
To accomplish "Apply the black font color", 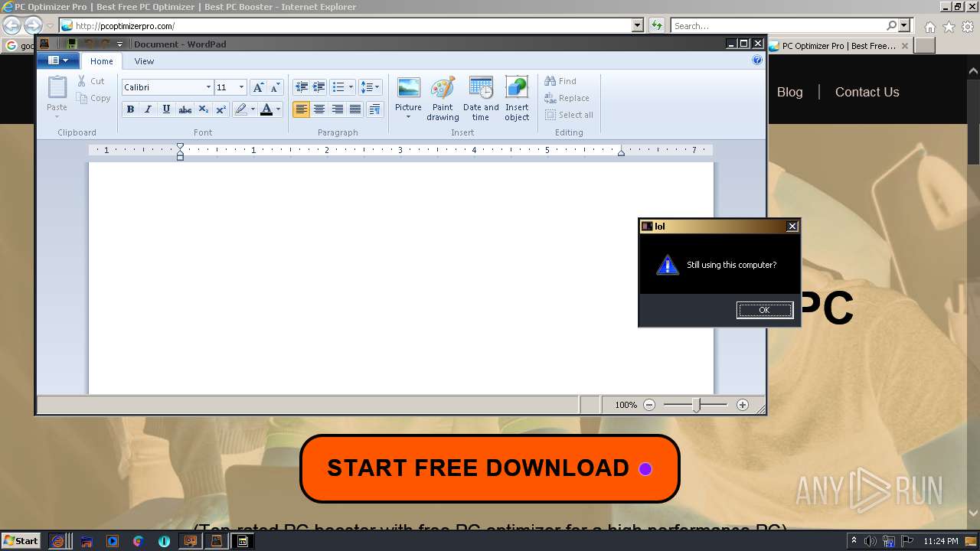I will (266, 109).
